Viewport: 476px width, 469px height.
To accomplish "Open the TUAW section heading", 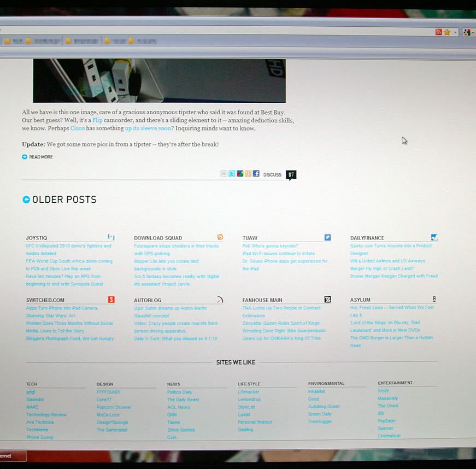I will click(250, 238).
